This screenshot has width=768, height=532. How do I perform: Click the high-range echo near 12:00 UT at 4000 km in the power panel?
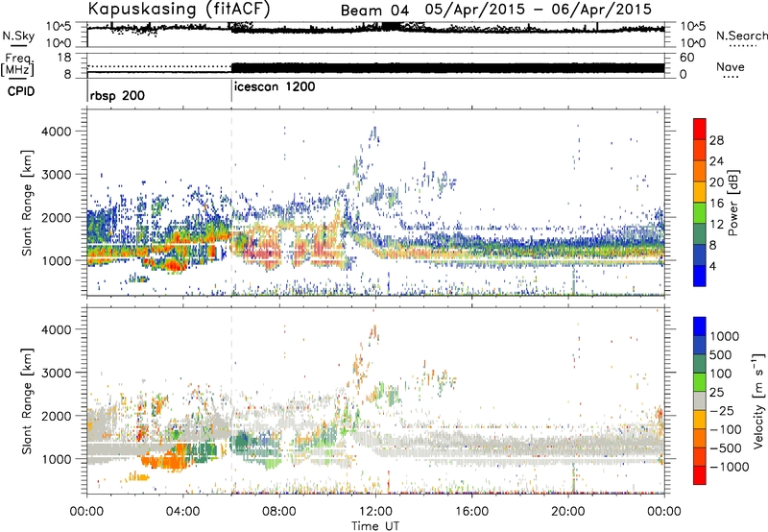373,134
